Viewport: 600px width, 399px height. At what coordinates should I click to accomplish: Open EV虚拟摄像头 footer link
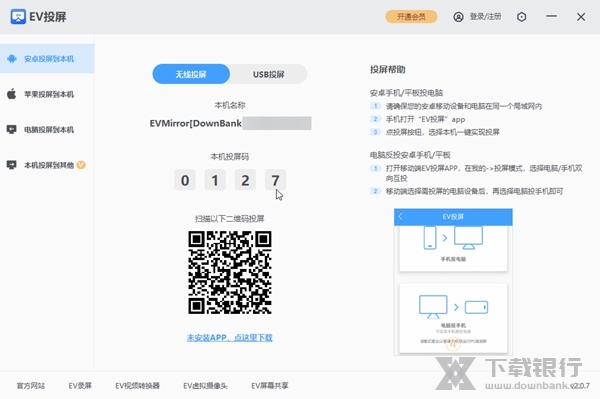coord(205,386)
